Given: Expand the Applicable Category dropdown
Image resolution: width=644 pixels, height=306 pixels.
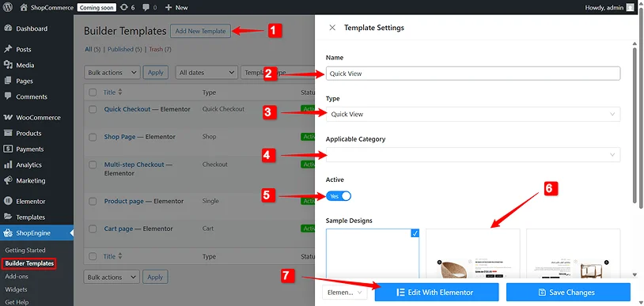Looking at the screenshot, I should [x=473, y=155].
